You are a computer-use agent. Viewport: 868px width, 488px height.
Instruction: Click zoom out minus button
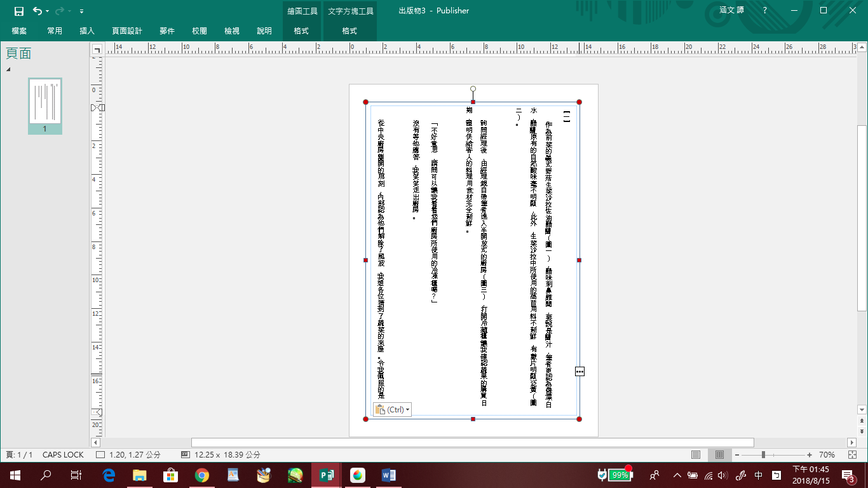tap(737, 455)
